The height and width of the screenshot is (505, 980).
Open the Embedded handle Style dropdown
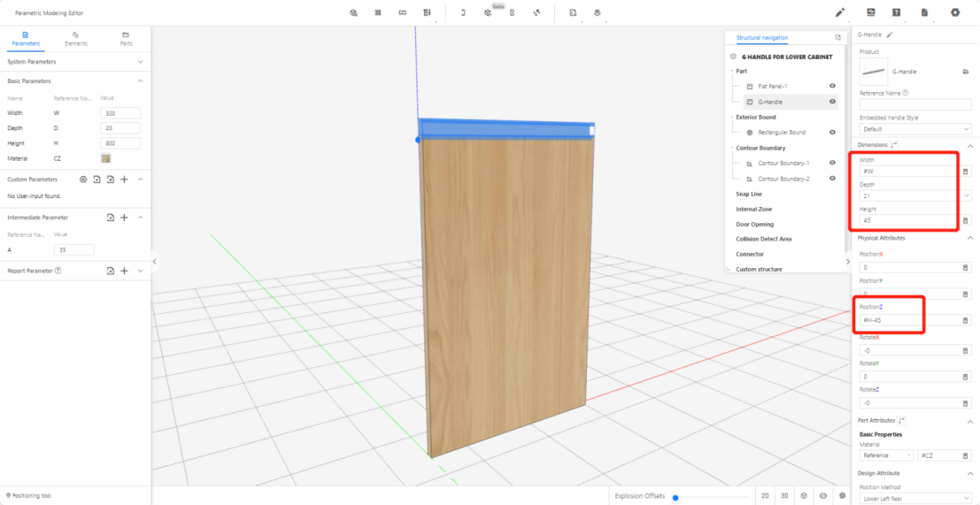tap(914, 129)
